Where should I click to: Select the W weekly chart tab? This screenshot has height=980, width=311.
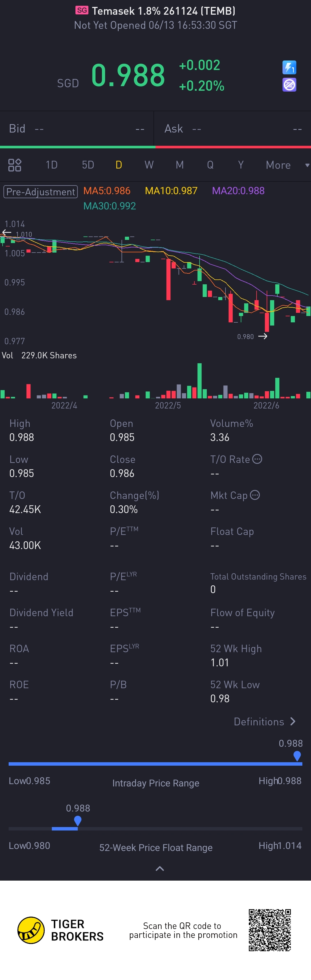[149, 165]
